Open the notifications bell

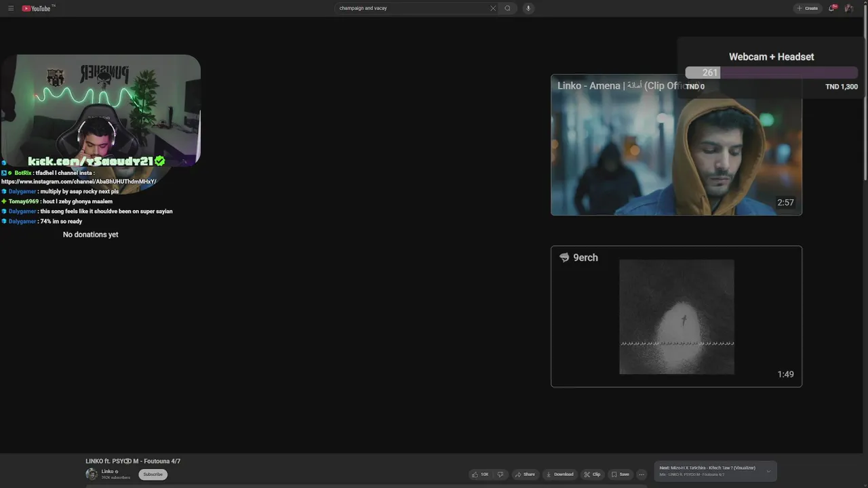(832, 8)
